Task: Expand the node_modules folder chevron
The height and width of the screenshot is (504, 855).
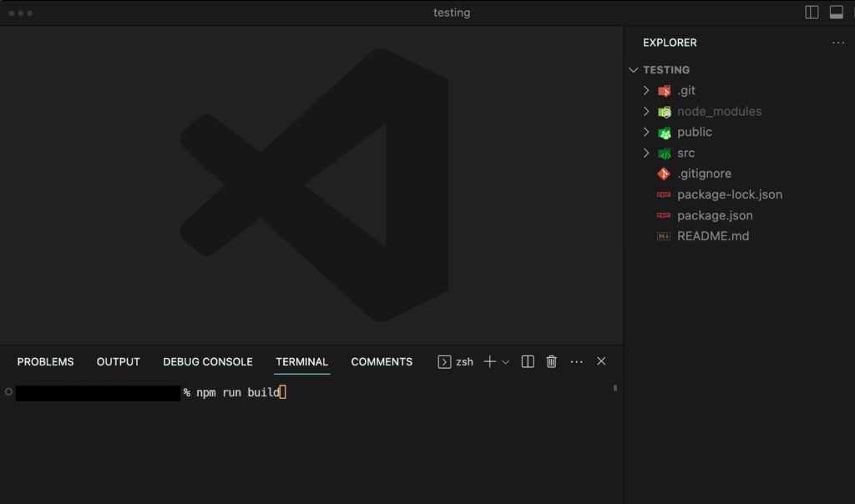Action: (646, 111)
